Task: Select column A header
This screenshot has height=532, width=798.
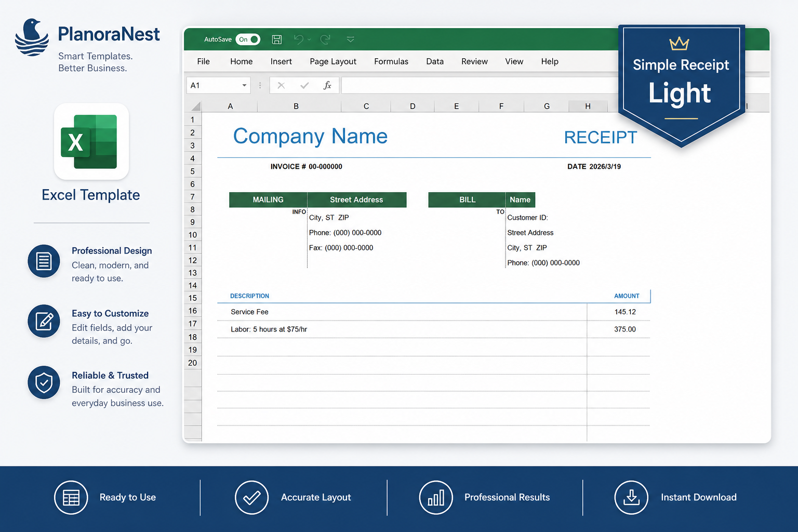Action: coord(230,106)
